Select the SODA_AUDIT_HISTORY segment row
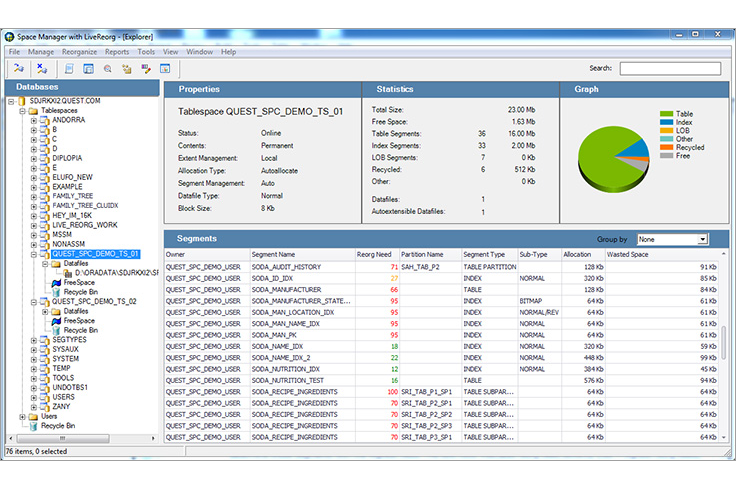The height and width of the screenshot is (489, 736). click(441, 267)
